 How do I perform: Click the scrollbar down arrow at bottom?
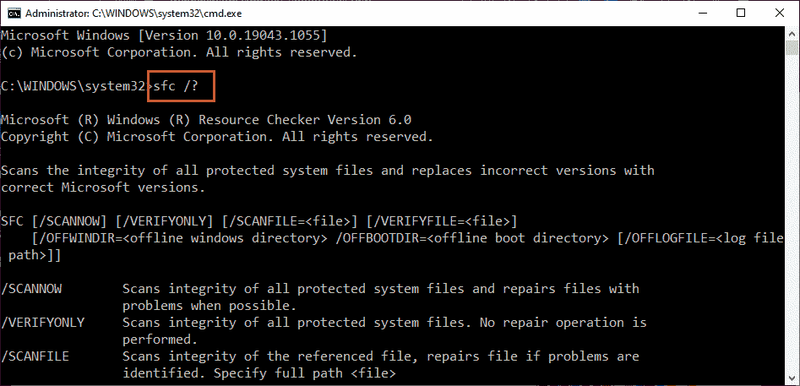pyautogui.click(x=791, y=379)
